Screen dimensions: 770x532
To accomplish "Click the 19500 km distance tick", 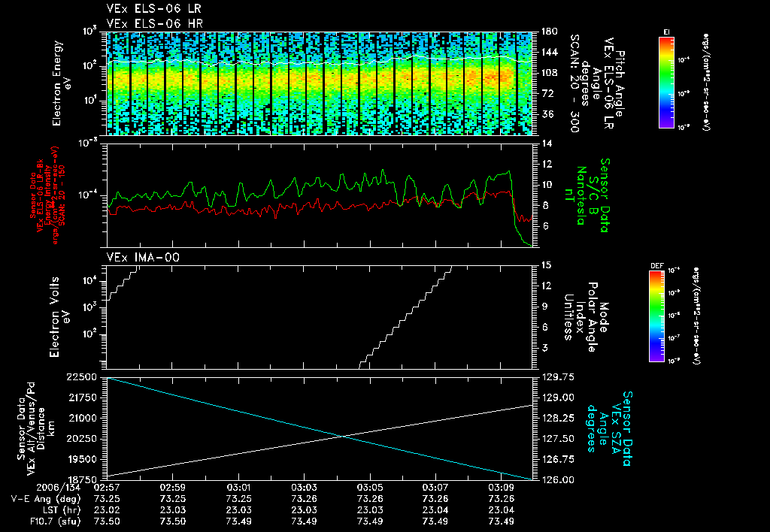I will coord(82,459).
